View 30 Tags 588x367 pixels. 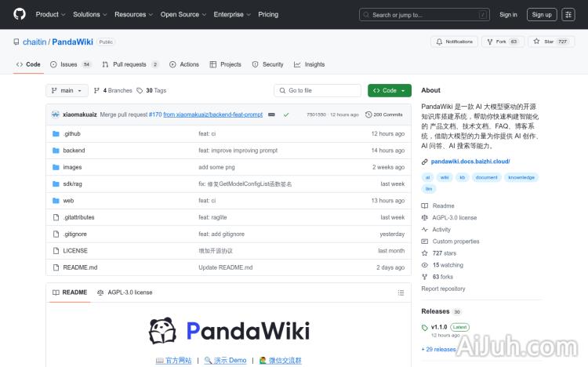click(151, 90)
